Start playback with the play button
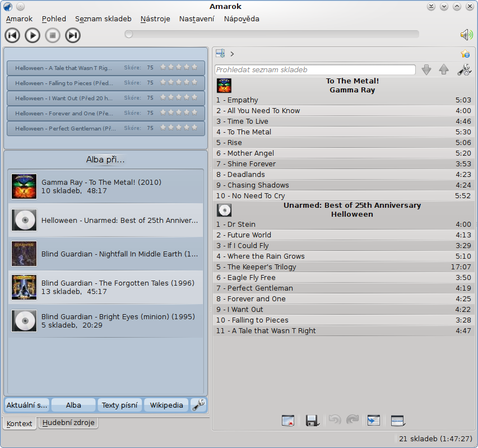478x448 pixels. pyautogui.click(x=33, y=35)
